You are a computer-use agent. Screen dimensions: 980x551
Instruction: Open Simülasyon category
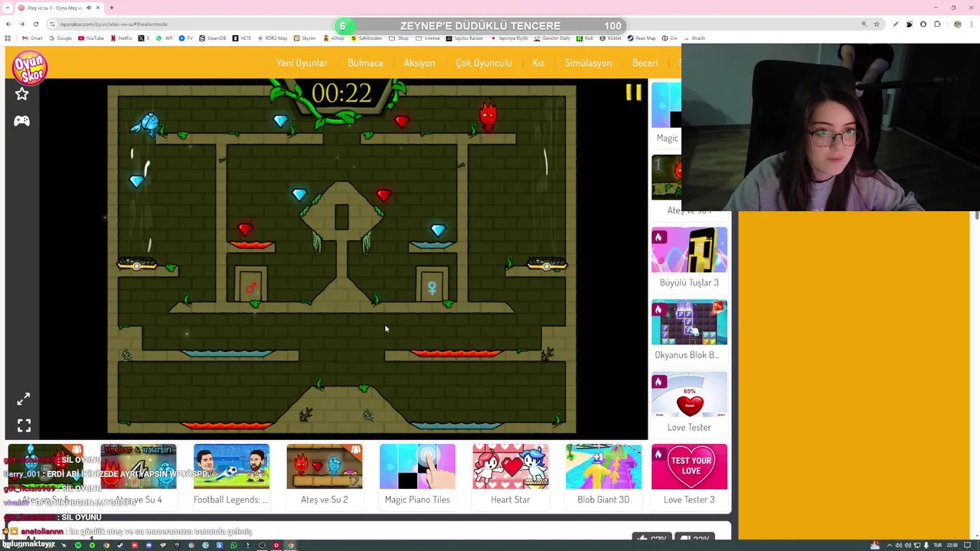[588, 63]
